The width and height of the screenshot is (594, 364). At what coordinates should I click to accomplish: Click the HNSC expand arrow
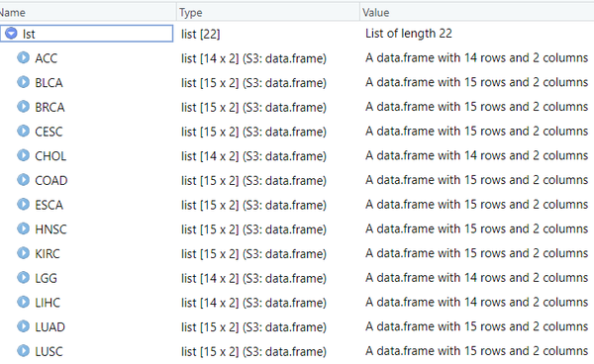coord(23,228)
